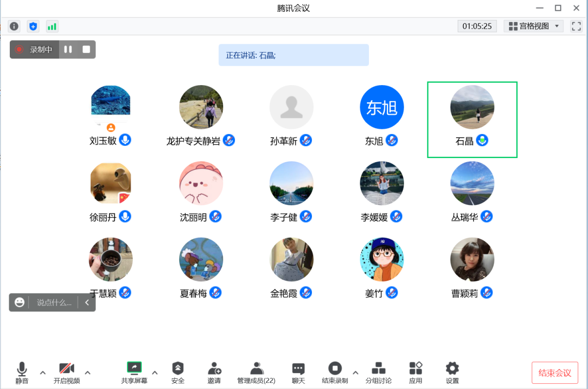
Task: Click the 说点什么 message input field
Action: point(54,303)
